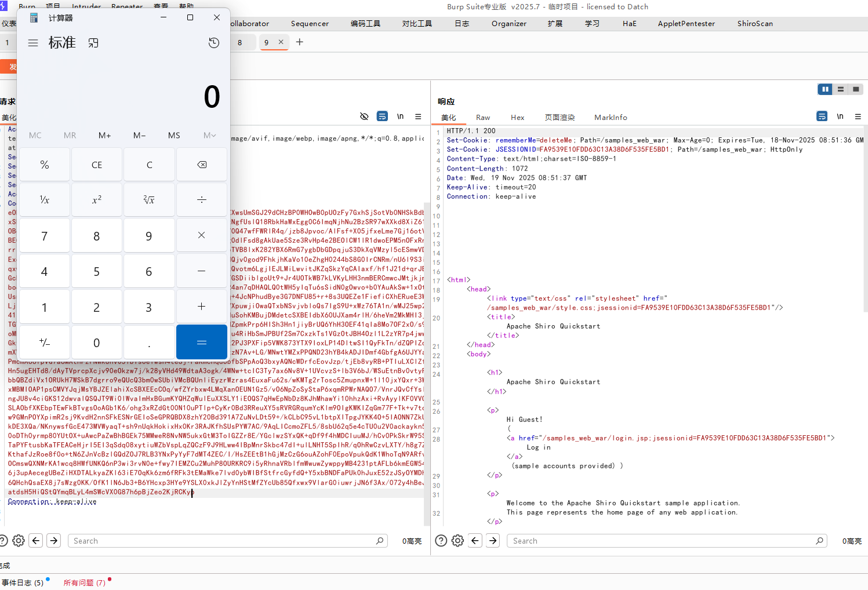Open Calculator MV memory dropdown
Viewport: 868px width, 590px height.
pyautogui.click(x=209, y=135)
